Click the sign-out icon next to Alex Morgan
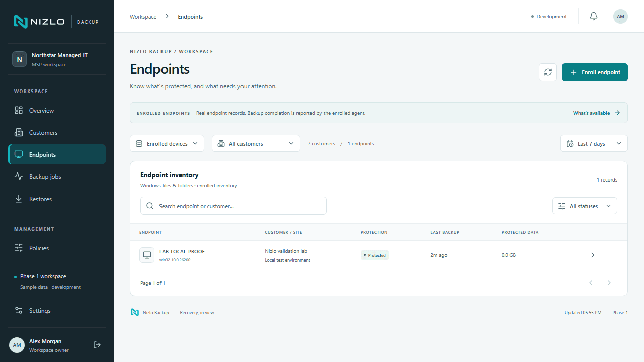This screenshot has width=644, height=362. click(x=97, y=345)
